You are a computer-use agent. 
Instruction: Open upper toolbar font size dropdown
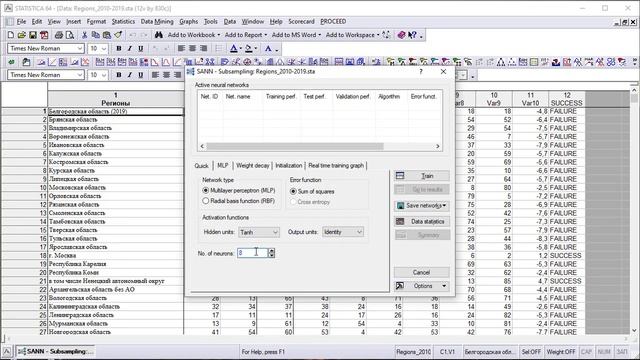coord(104,49)
